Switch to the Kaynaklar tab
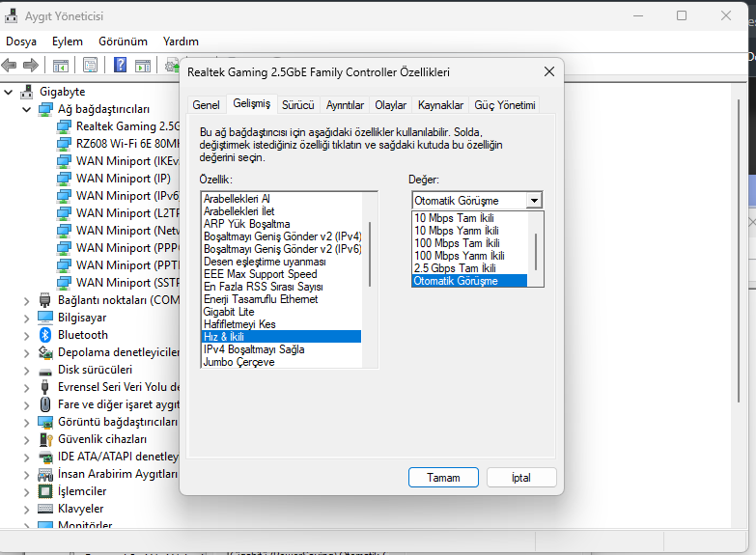The height and width of the screenshot is (555, 756). click(x=440, y=105)
